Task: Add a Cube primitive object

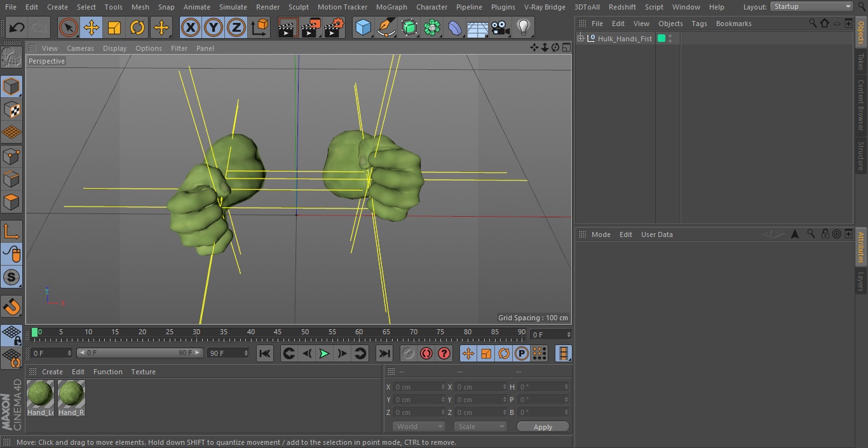Action: (363, 28)
